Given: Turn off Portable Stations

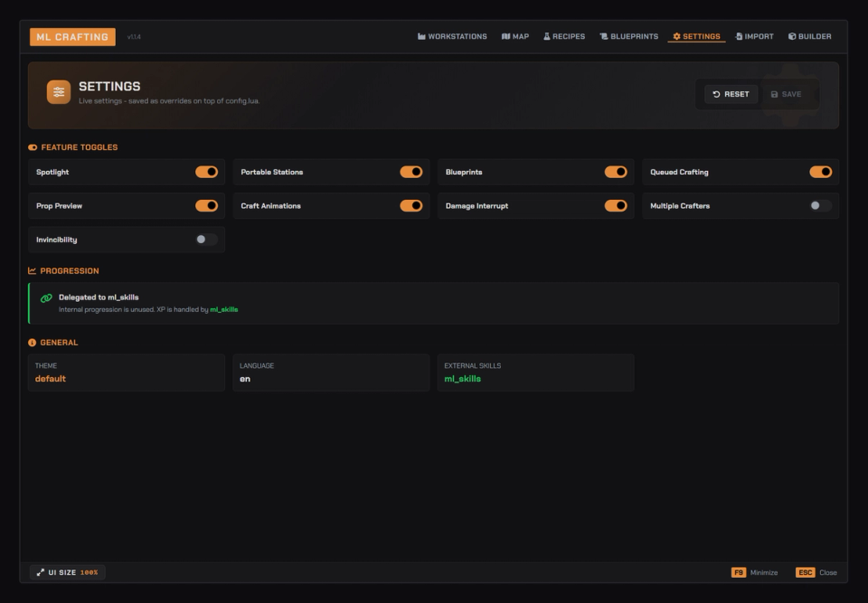Looking at the screenshot, I should [411, 172].
